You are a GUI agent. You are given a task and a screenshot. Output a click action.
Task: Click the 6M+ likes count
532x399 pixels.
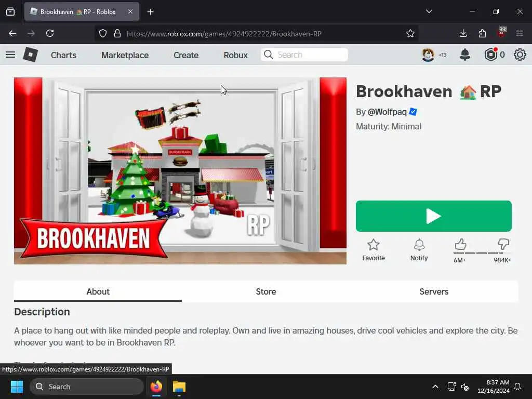(x=459, y=260)
